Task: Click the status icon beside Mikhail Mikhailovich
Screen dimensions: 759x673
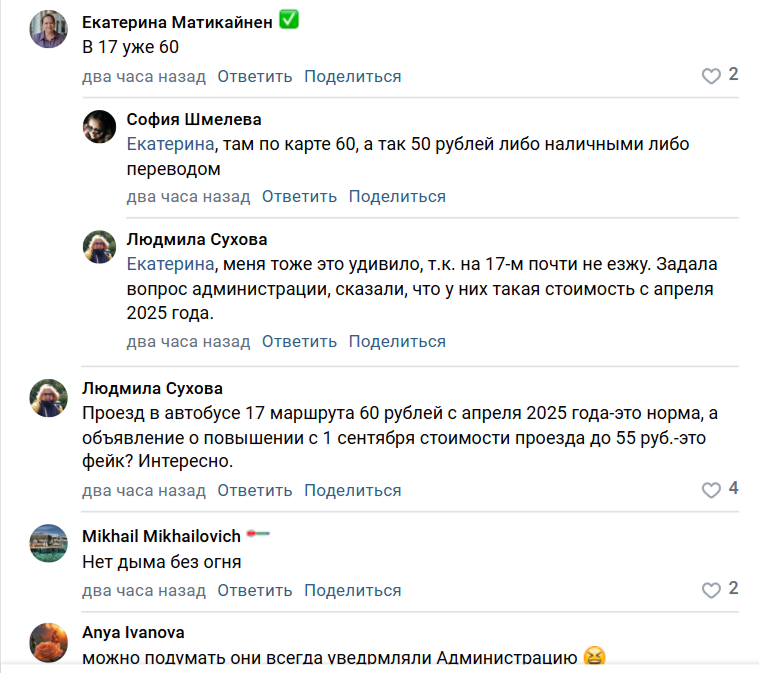Action: [259, 535]
